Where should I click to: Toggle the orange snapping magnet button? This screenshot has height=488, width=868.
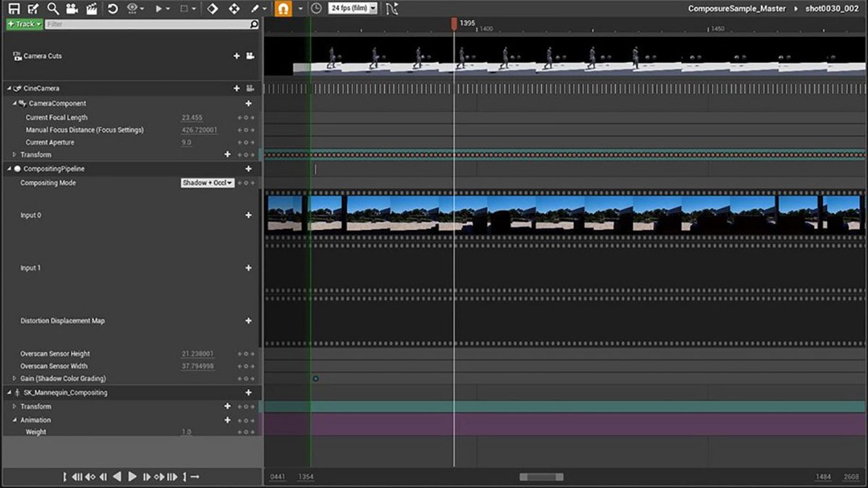pos(284,9)
